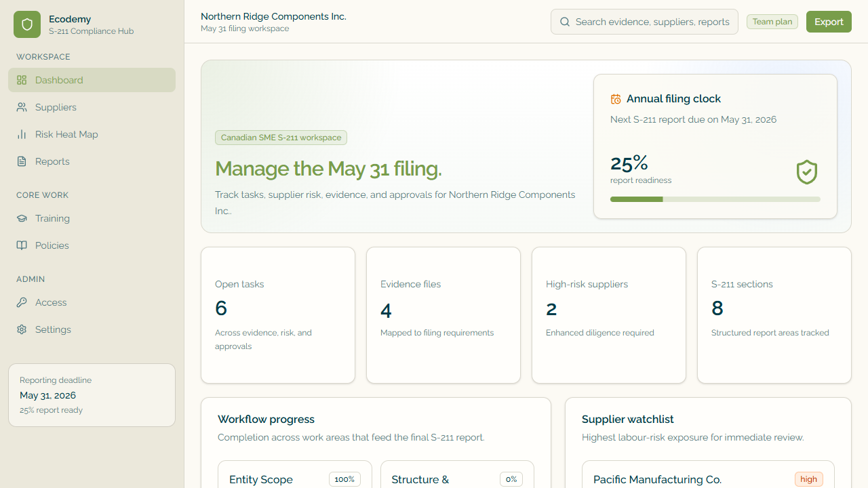
Task: Open the Evidence files summary card
Action: pyautogui.click(x=443, y=315)
